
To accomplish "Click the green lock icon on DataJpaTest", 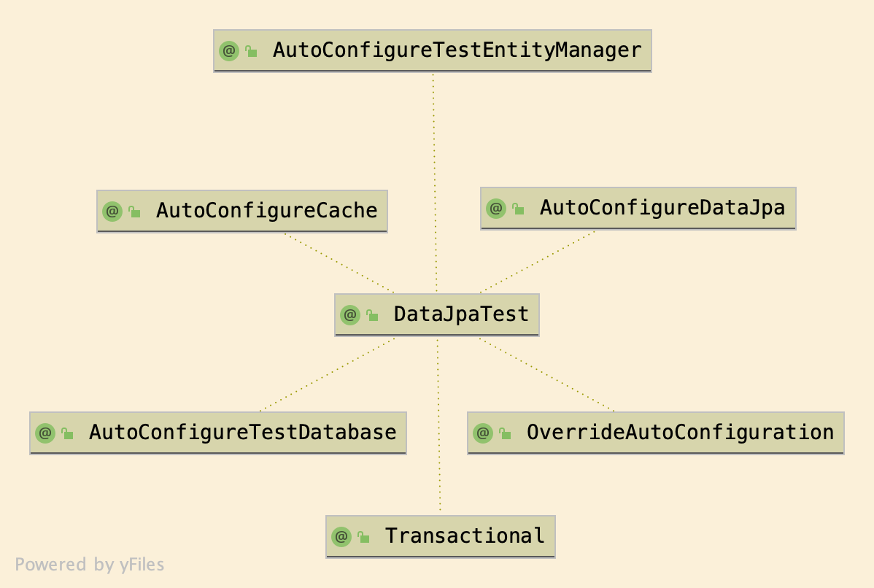I will click(x=372, y=316).
